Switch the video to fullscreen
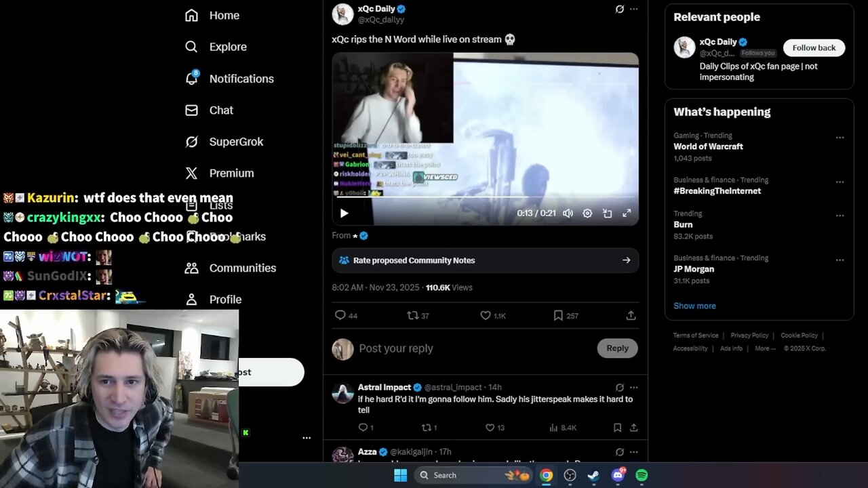868x488 pixels. [627, 213]
